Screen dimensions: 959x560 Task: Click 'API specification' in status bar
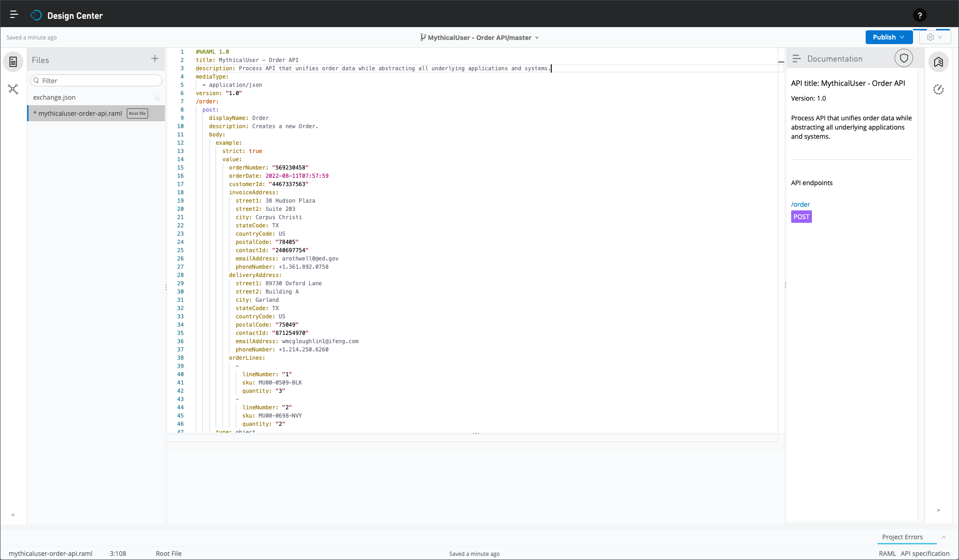(x=925, y=554)
